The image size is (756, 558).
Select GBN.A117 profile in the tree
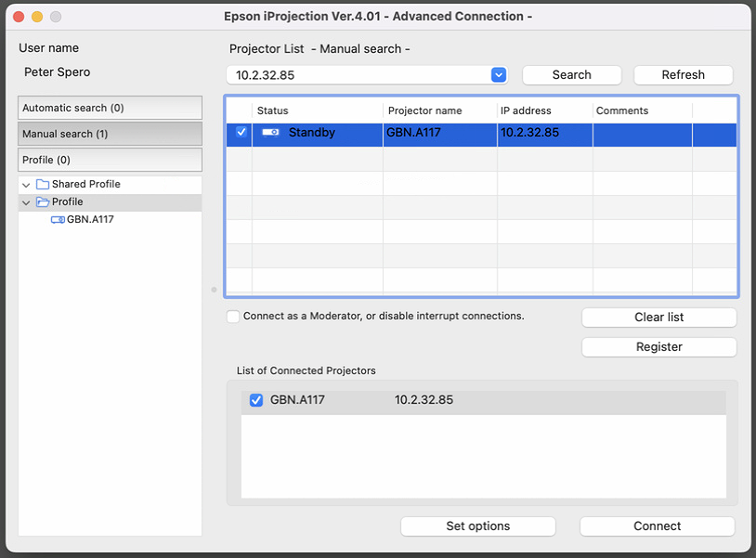90,220
